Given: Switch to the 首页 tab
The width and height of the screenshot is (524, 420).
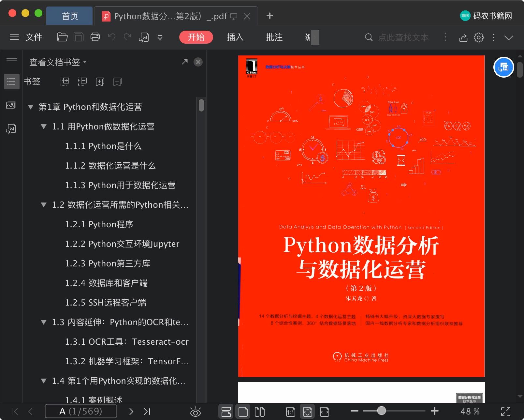Looking at the screenshot, I should (70, 16).
